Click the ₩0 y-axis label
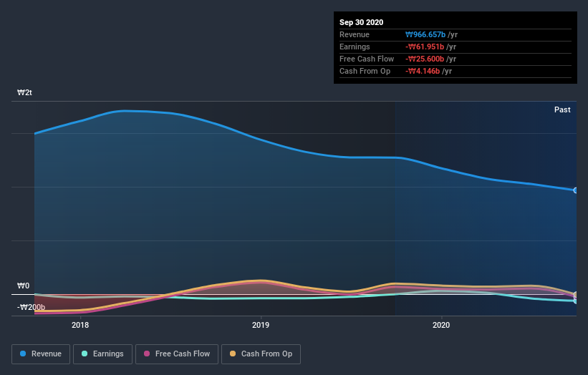Image resolution: width=588 pixels, height=375 pixels. click(x=23, y=286)
